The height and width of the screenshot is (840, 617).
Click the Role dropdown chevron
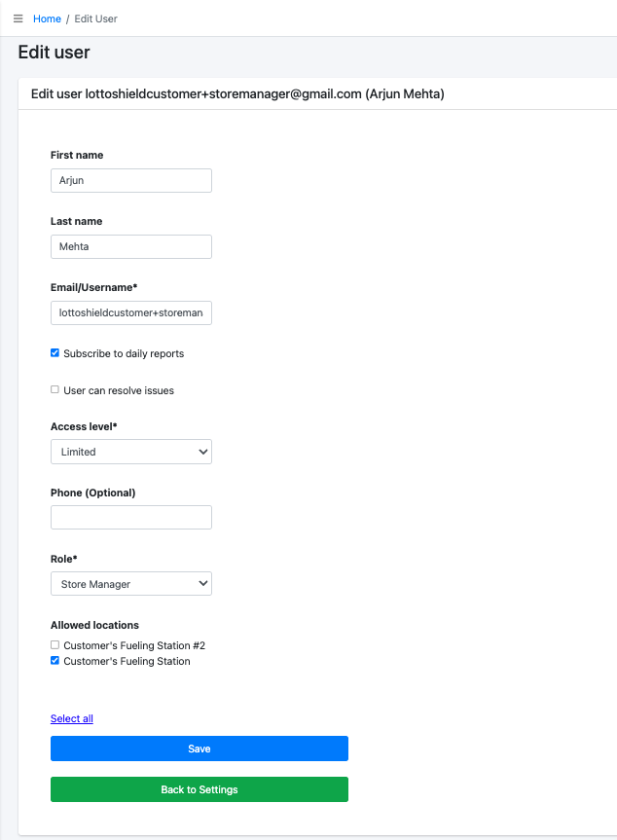tap(202, 584)
